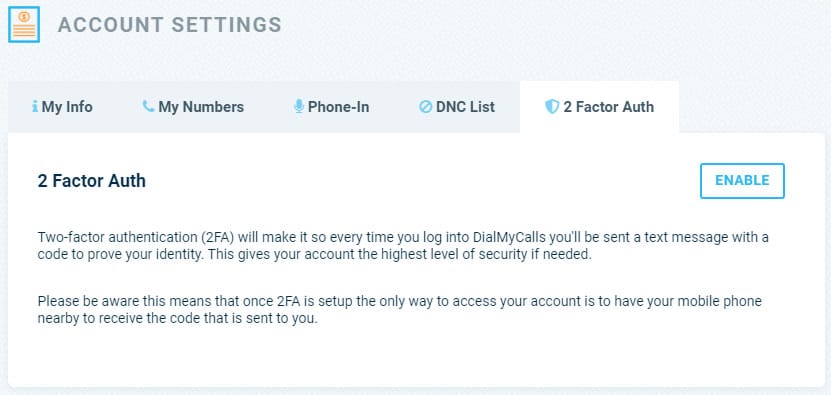This screenshot has height=395, width=831.
Task: Click the 2 Factor Auth section heading
Action: click(x=92, y=181)
